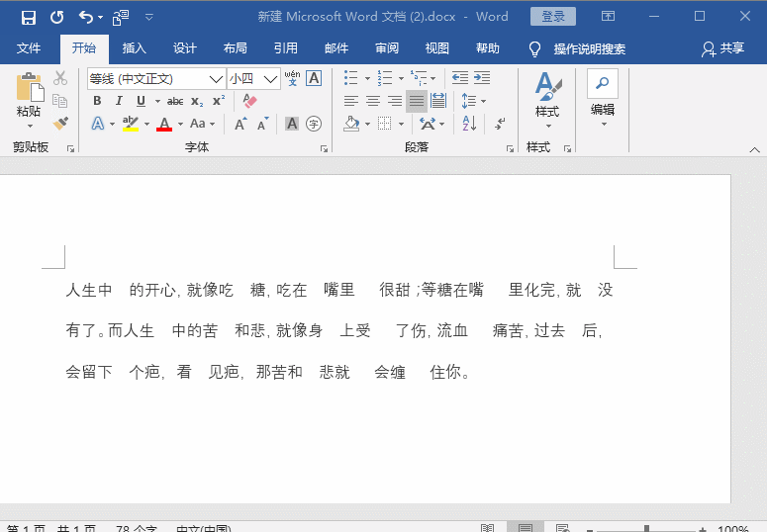The height and width of the screenshot is (532, 767).
Task: Switch to the 邮件 tab
Action: [336, 48]
